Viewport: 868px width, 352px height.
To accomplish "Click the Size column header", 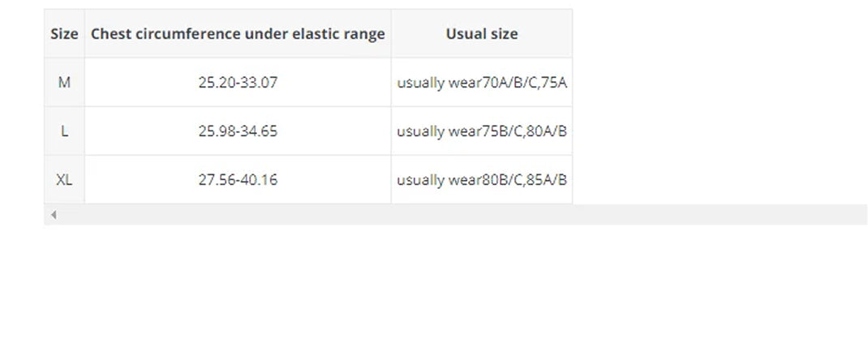I will 64,34.
